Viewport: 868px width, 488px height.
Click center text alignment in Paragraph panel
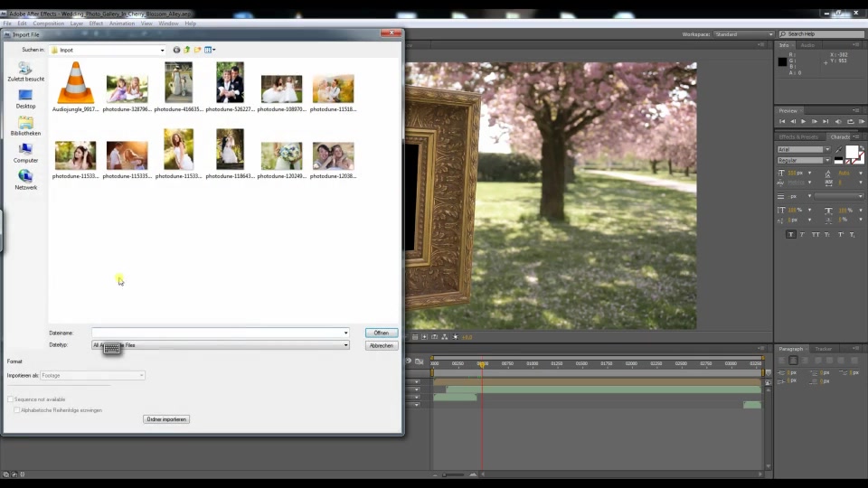(793, 361)
